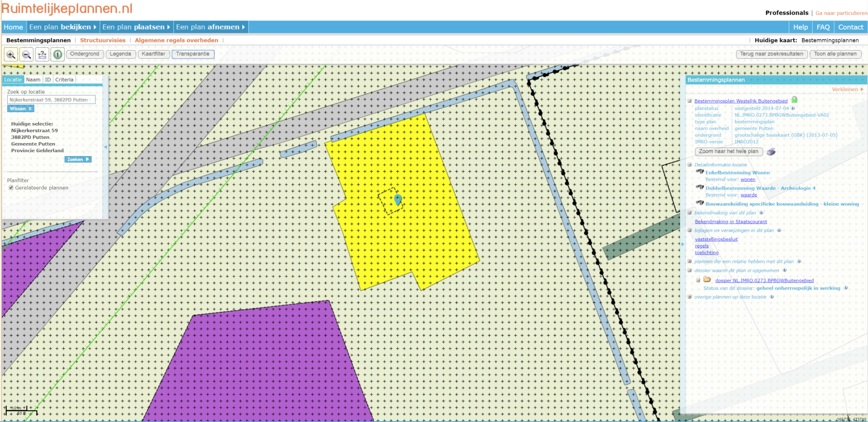Collapse the left search panel with the blue arrow
Screen dimensions: 868x422
(105, 147)
